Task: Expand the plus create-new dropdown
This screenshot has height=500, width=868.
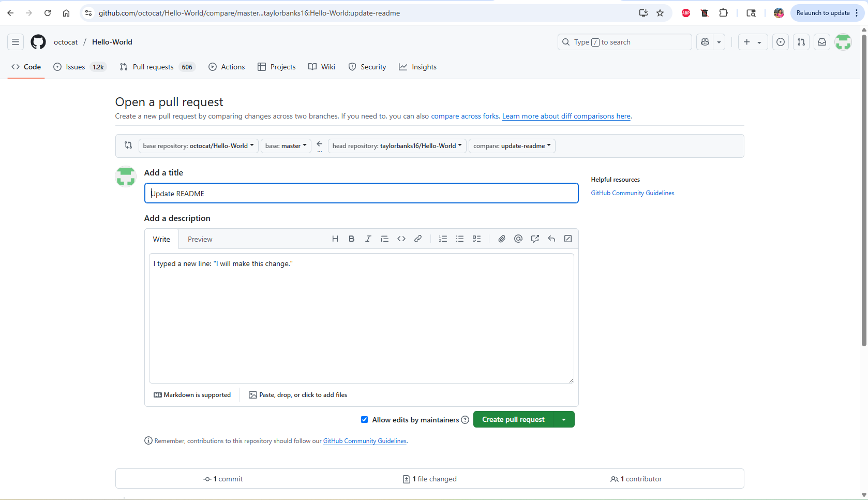Action: (753, 42)
